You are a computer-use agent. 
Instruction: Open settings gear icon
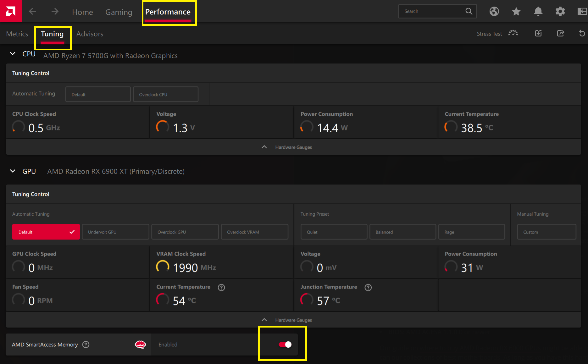[x=560, y=12]
